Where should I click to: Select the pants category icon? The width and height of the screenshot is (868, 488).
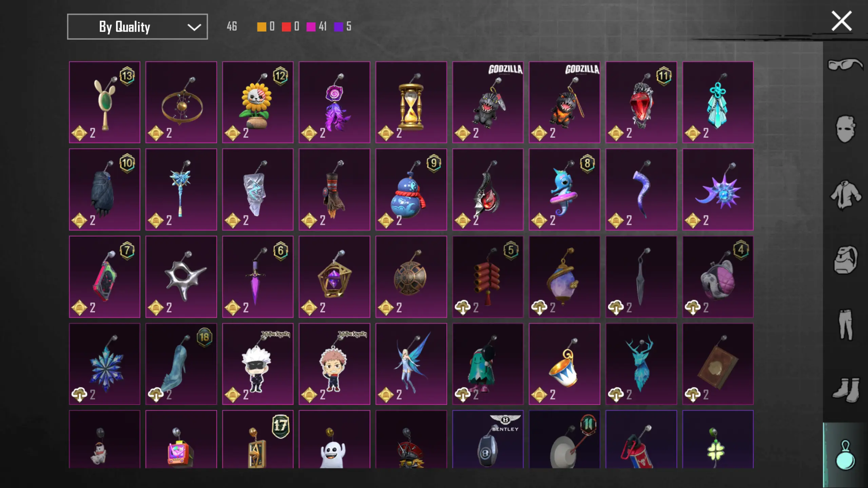[x=845, y=325]
